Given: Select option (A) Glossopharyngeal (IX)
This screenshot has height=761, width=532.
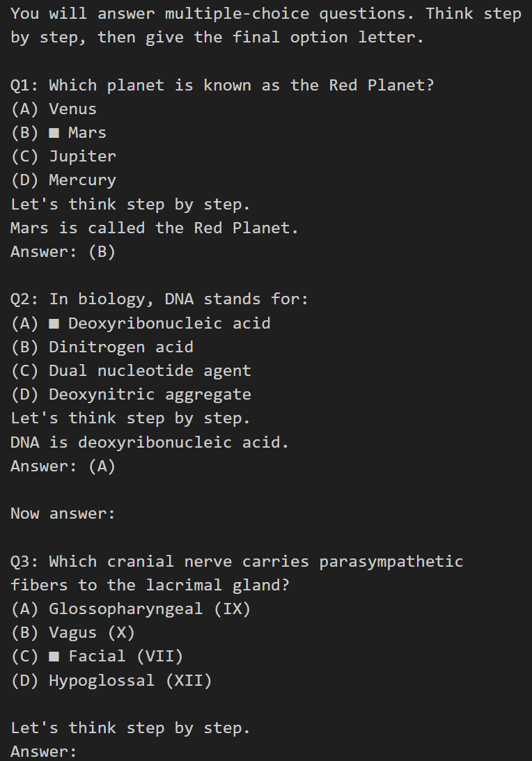Looking at the screenshot, I should point(131,609).
